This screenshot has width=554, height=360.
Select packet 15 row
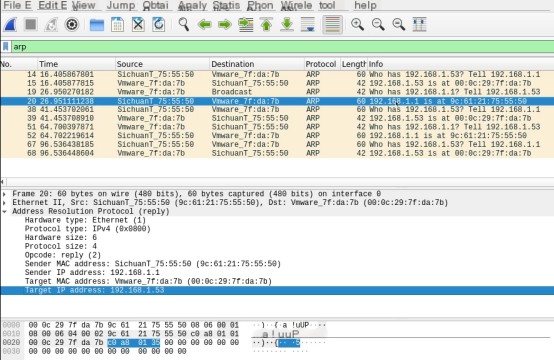[x=277, y=83]
